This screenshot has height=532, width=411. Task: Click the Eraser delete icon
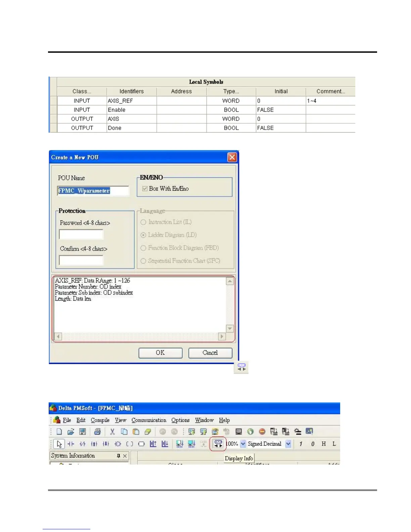tap(148, 432)
